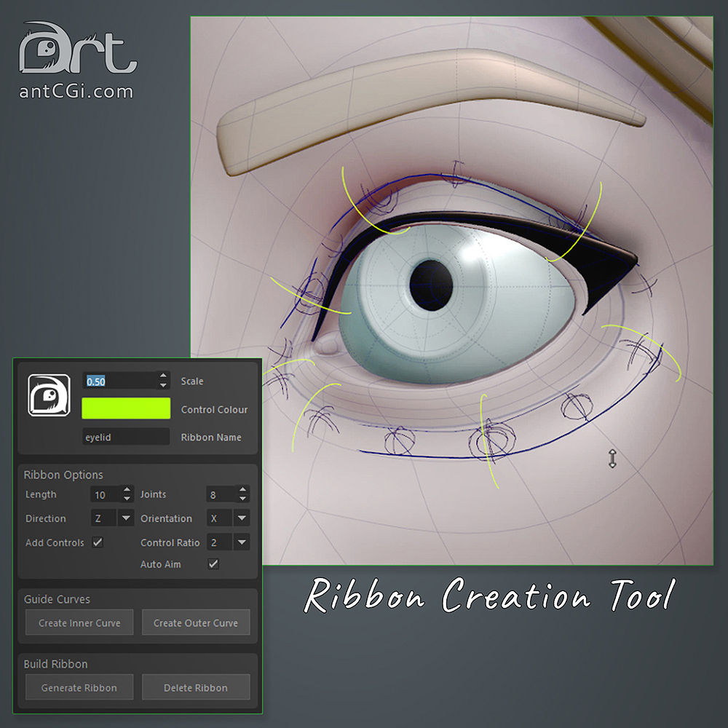Viewport: 728px width, 728px height.
Task: Open the Control Ratio dropdown set to 2
Action: click(x=229, y=542)
